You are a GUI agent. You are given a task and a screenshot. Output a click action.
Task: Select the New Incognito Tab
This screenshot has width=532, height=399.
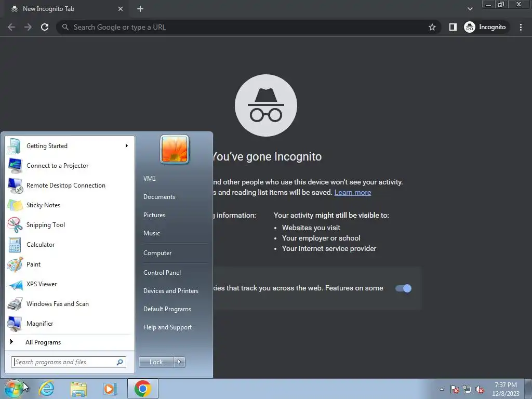click(66, 9)
